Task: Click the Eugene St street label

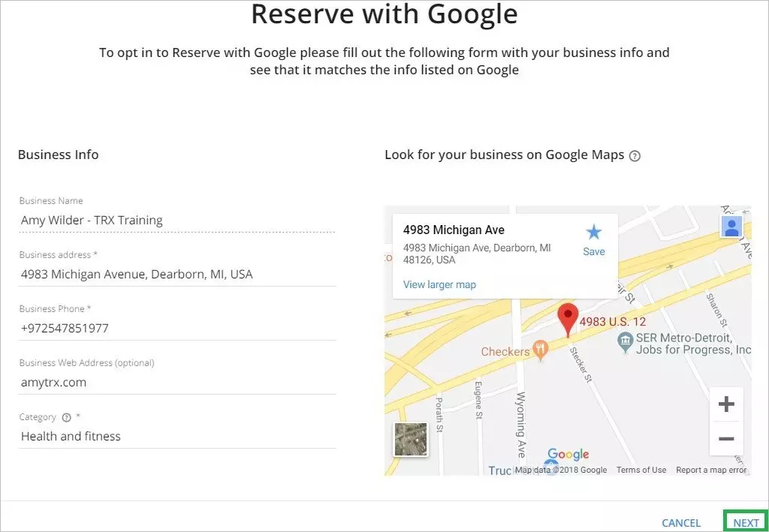Action: (478, 400)
